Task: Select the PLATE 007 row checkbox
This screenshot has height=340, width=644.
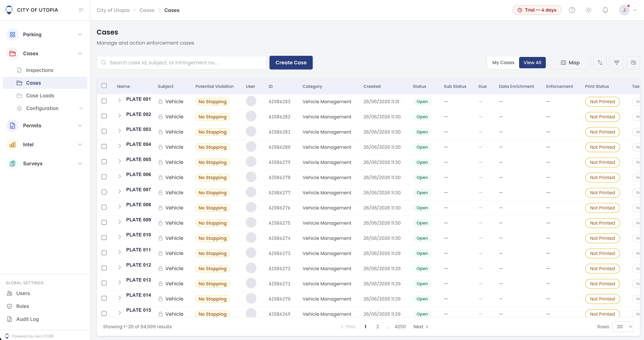Action: coord(104,192)
